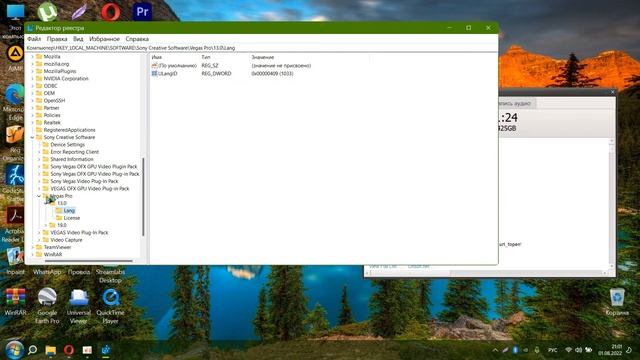The height and width of the screenshot is (360, 640).
Task: Open the Start menu orb
Action: pos(14,350)
